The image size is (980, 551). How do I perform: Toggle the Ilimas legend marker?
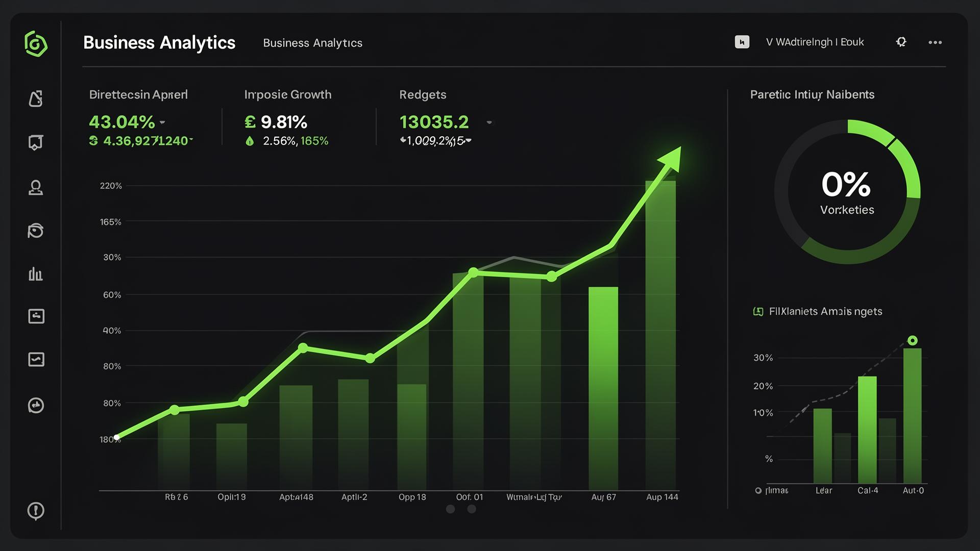758,490
